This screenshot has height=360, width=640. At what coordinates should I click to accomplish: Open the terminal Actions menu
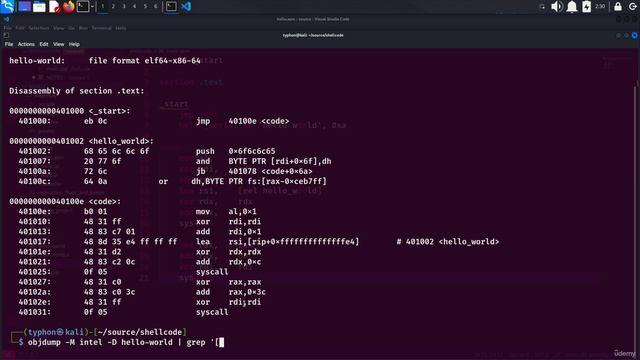point(26,44)
